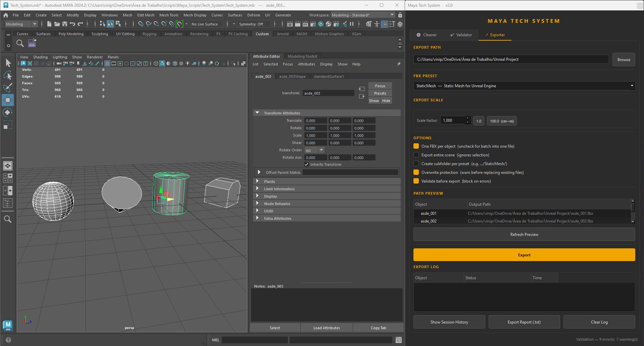Open the Hypershade icon
This screenshot has width=644, height=346.
[x=321, y=24]
